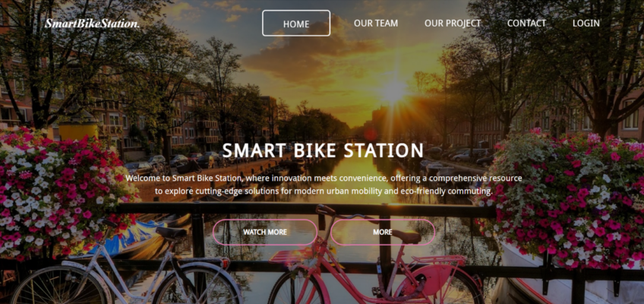
Task: Click the Welcome to Smart Bike Station paragraph
Action: pos(324,185)
